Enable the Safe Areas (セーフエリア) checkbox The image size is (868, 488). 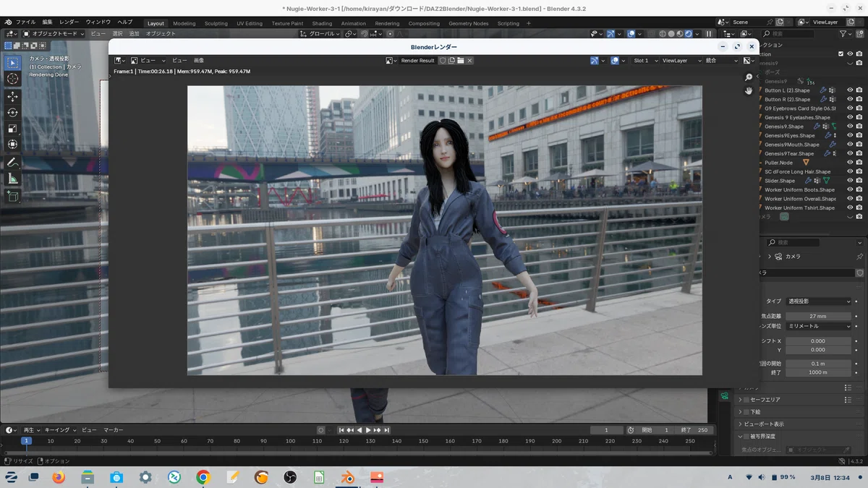point(746,400)
